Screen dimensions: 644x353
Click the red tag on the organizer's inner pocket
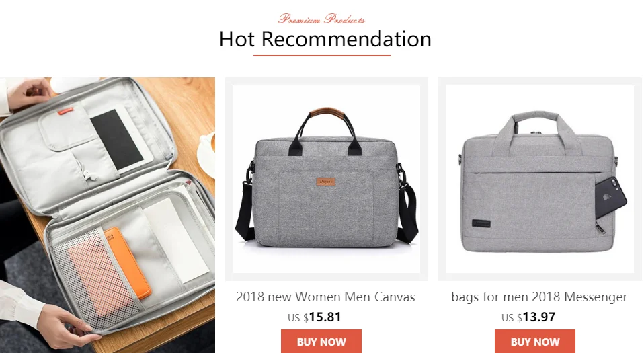pos(65,111)
